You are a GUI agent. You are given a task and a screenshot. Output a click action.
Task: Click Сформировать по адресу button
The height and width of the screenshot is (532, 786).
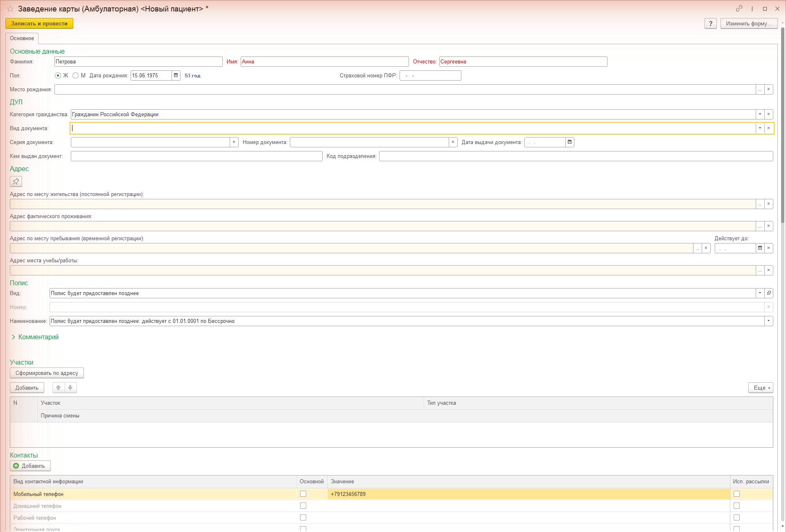tap(47, 373)
